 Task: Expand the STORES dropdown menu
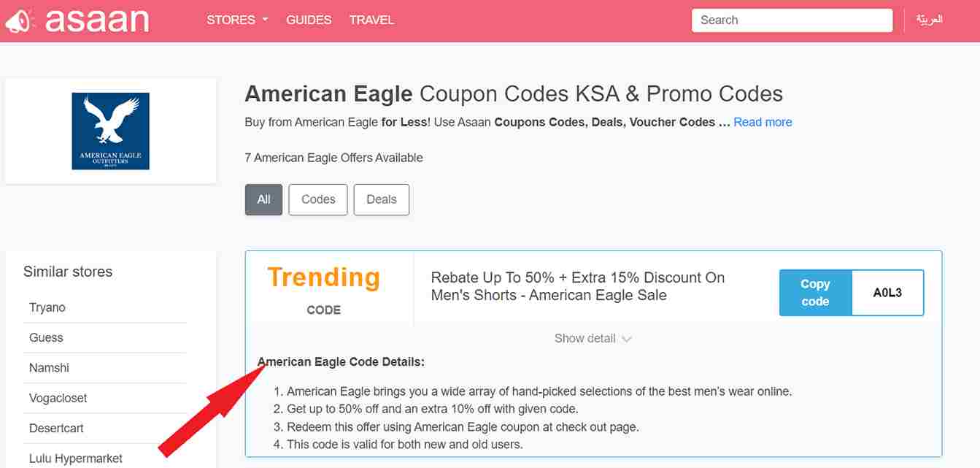point(237,20)
